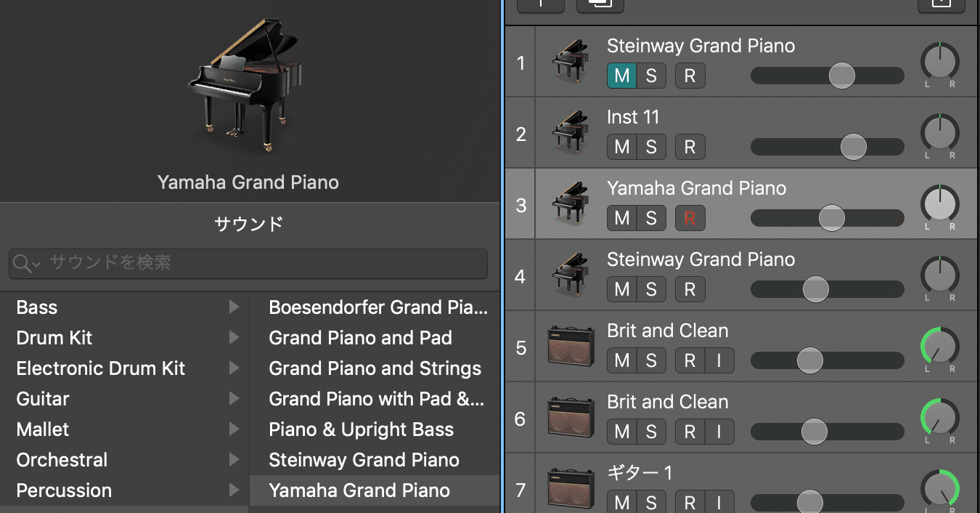Viewport: 980px width, 513px height.
Task: Record-enable track 5 Brit and Clean
Action: click(690, 360)
